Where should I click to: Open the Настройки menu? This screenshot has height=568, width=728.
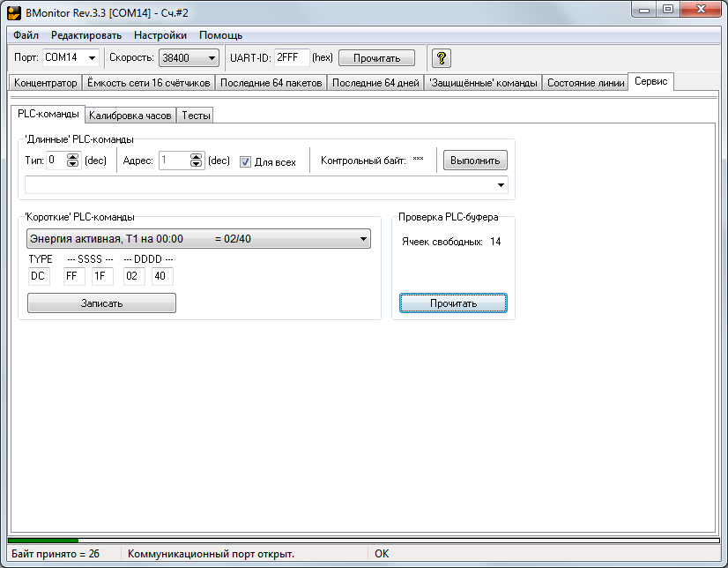160,35
